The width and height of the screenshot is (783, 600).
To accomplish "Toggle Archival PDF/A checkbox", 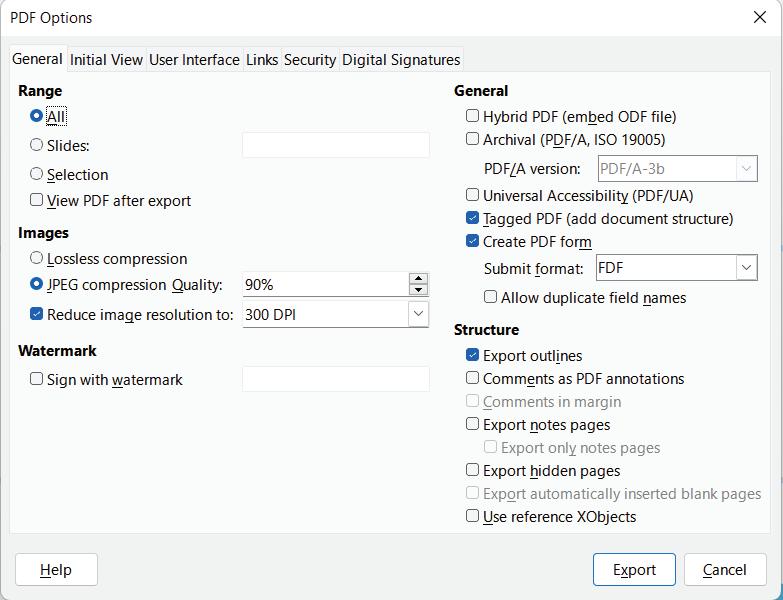I will pos(473,139).
